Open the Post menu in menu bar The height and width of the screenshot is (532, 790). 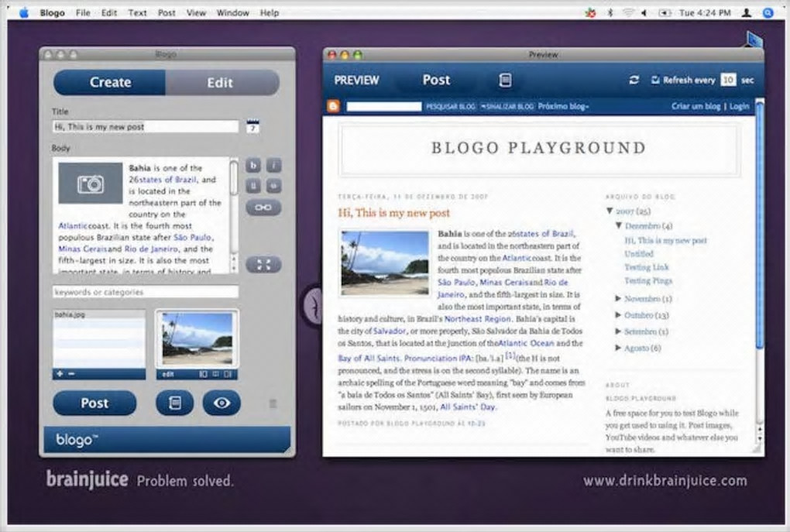tap(167, 12)
